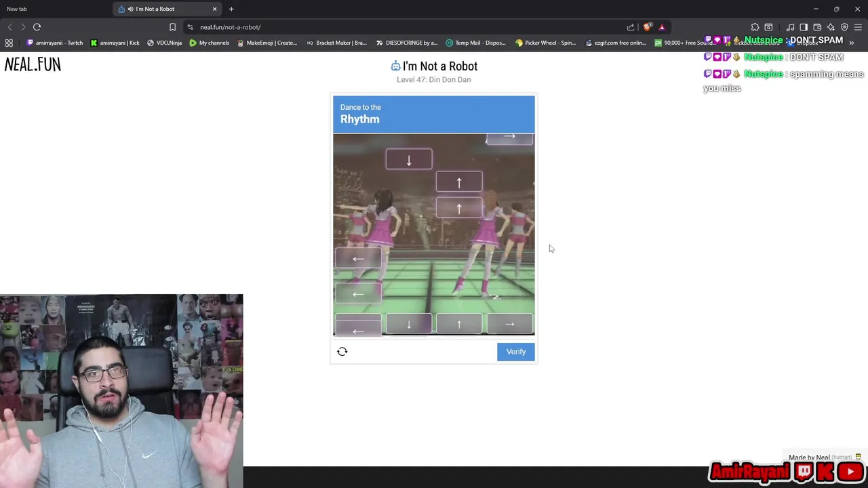Open the apps grid in bookmarks bar
The width and height of the screenshot is (868, 488).
click(x=9, y=43)
